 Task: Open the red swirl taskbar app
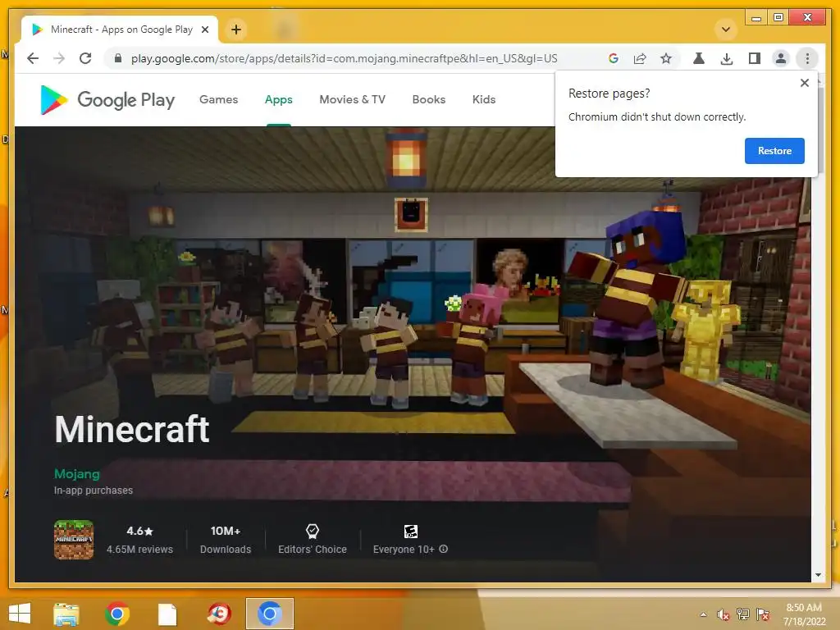pos(218,614)
